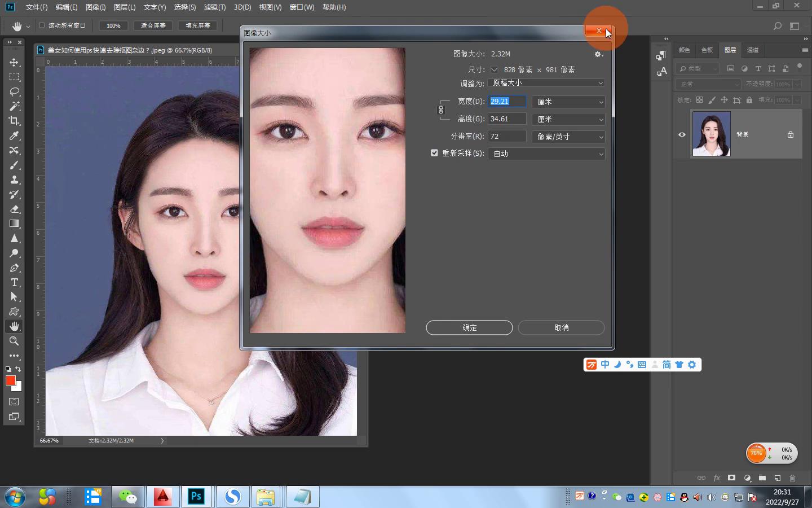Enable 滚动所有窗口 checkbox
This screenshot has height=508, width=812.
click(42, 25)
